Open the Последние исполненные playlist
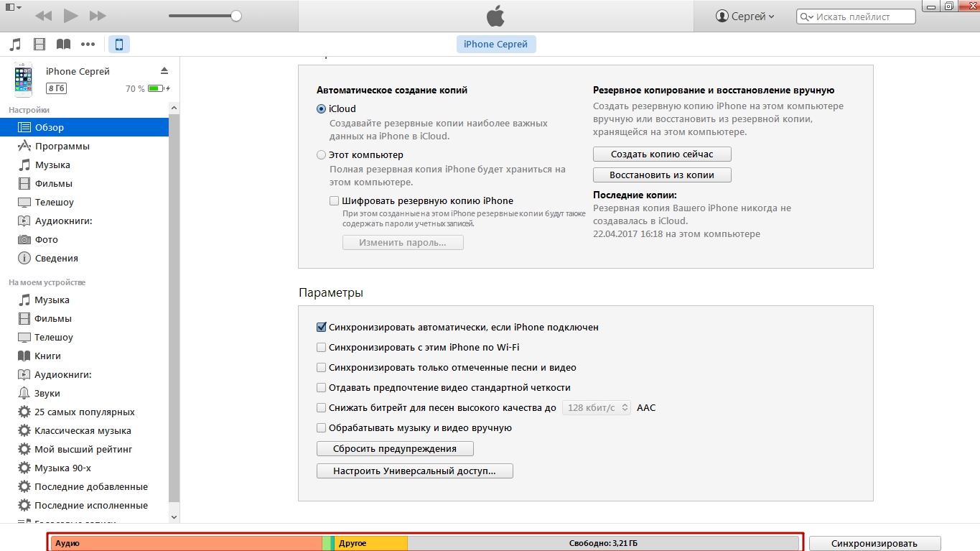This screenshot has width=980, height=551. 84,505
